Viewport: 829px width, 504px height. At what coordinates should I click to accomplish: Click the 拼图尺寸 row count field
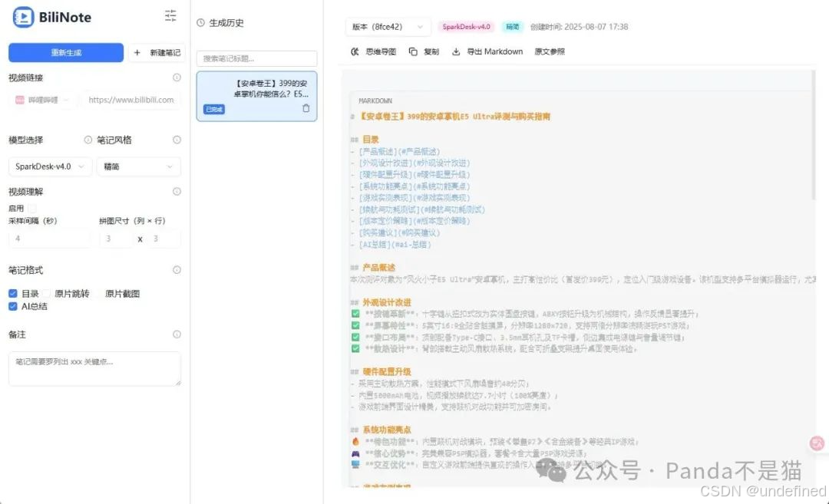(164, 239)
